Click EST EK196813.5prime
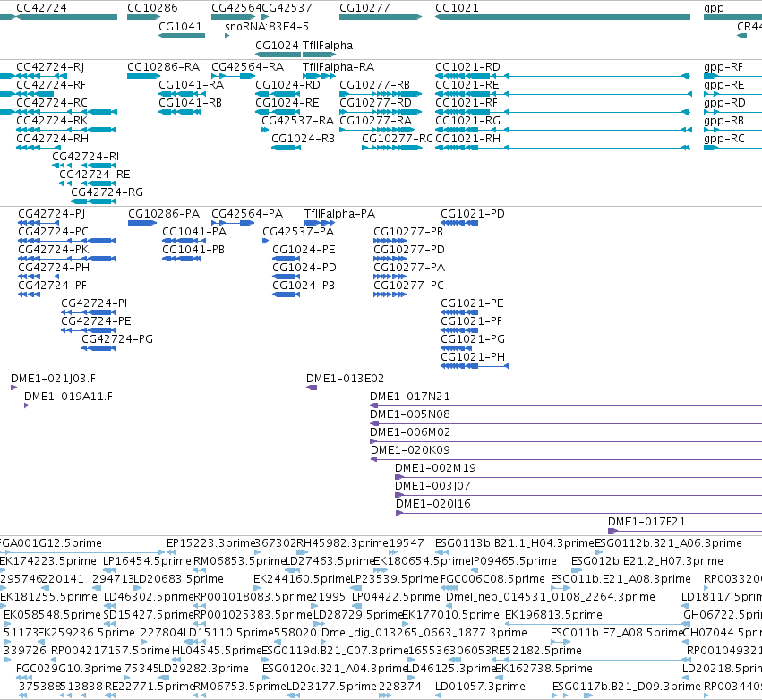The height and width of the screenshot is (700, 762). click(553, 615)
